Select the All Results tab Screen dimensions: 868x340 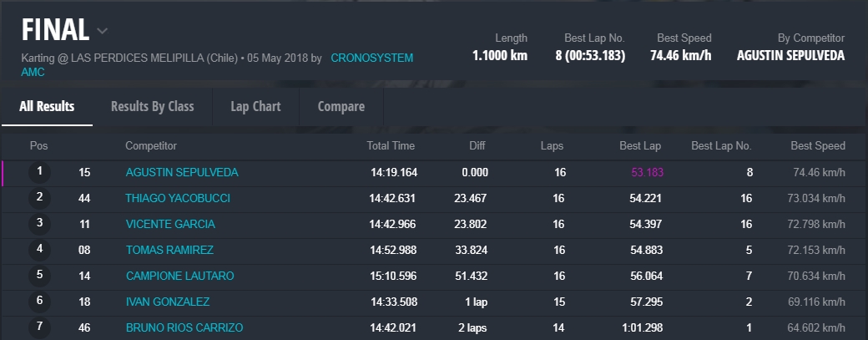[47, 106]
